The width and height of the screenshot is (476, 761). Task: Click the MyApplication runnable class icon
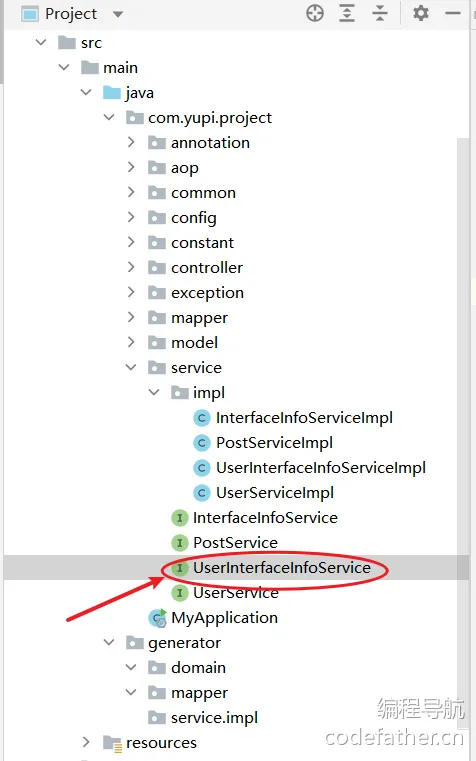point(158,618)
